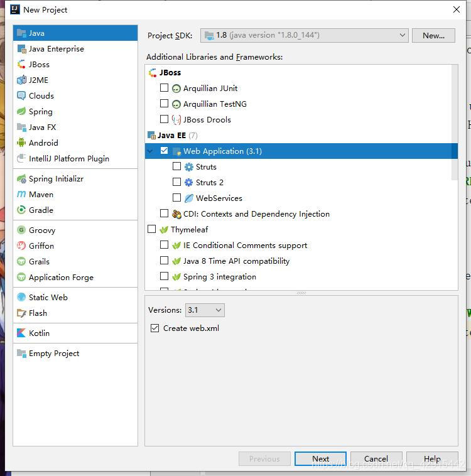This screenshot has height=476, width=471.
Task: Enable the Arquillian JUnit checkbox
Action: pyautogui.click(x=164, y=88)
